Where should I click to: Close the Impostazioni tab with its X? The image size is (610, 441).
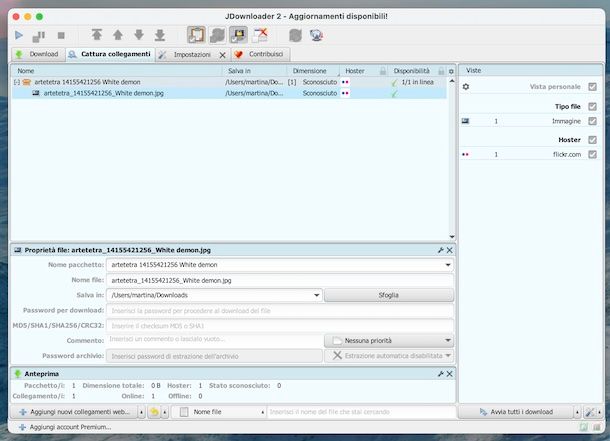tap(223, 55)
